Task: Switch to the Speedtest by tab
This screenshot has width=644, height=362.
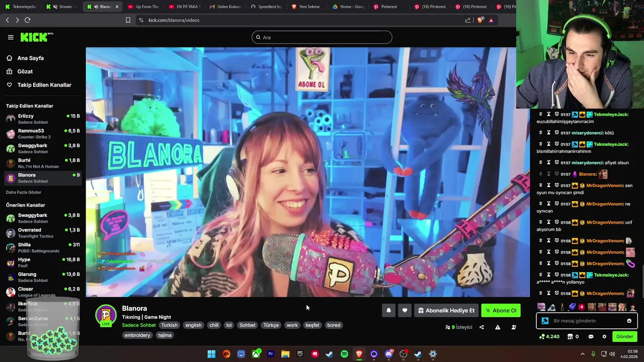Action: 266,7
